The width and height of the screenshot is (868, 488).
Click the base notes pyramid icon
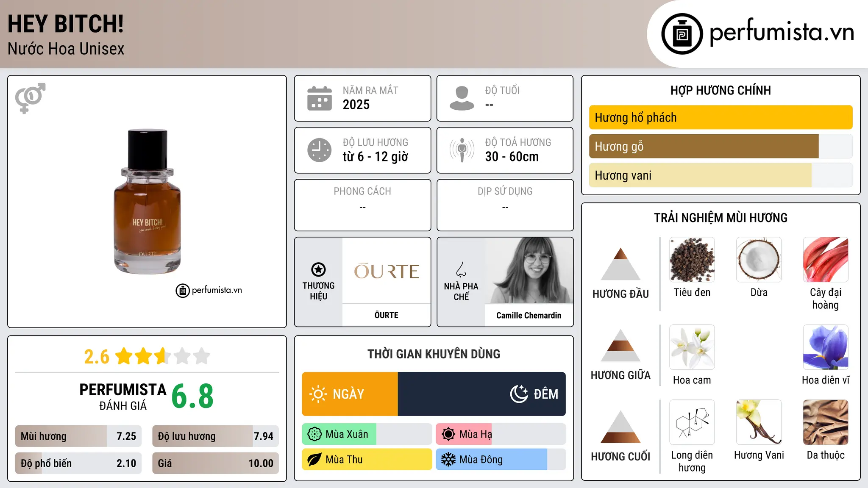tap(620, 427)
